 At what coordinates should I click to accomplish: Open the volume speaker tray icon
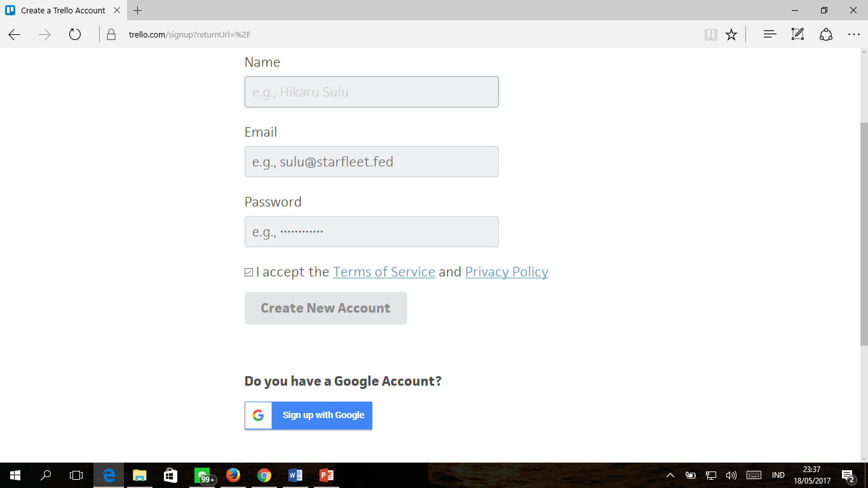pos(731,475)
